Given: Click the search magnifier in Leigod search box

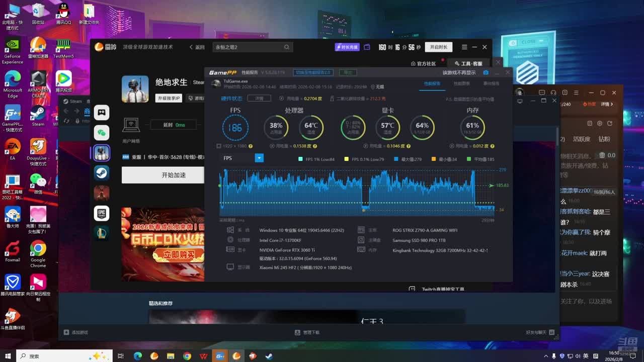Looking at the screenshot, I should click(287, 47).
